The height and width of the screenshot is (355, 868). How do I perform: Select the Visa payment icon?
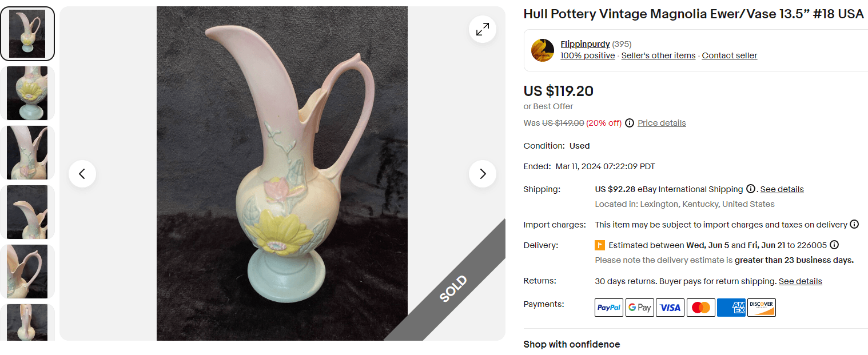pyautogui.click(x=670, y=308)
